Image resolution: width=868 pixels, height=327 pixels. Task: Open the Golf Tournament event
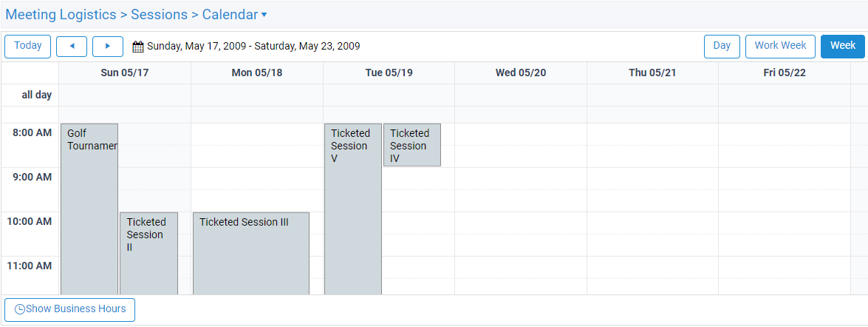tap(89, 209)
